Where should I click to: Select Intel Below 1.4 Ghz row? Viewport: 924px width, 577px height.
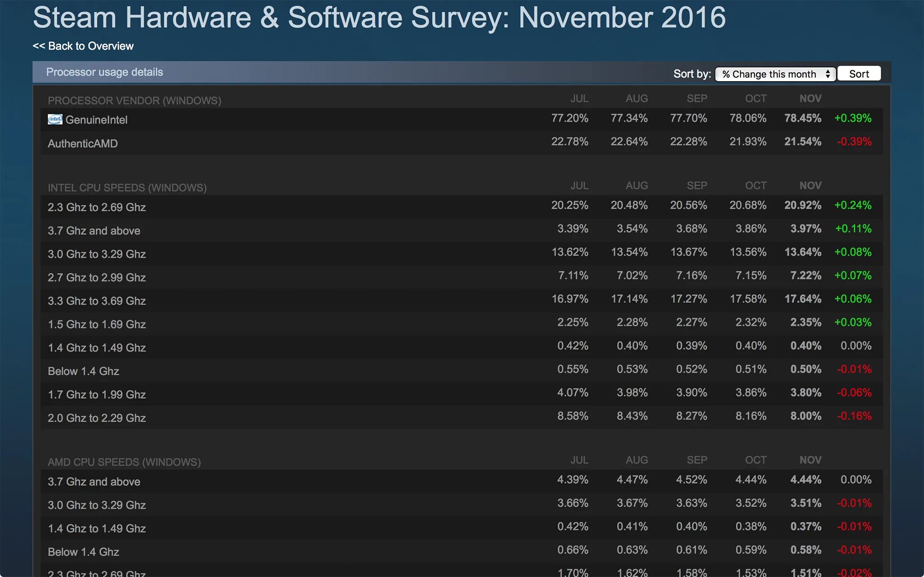click(x=462, y=371)
